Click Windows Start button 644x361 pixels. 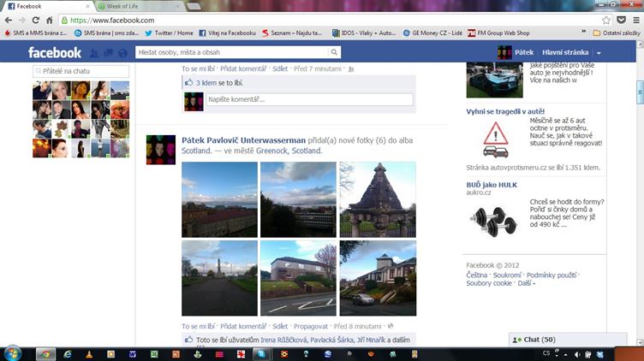12,353
